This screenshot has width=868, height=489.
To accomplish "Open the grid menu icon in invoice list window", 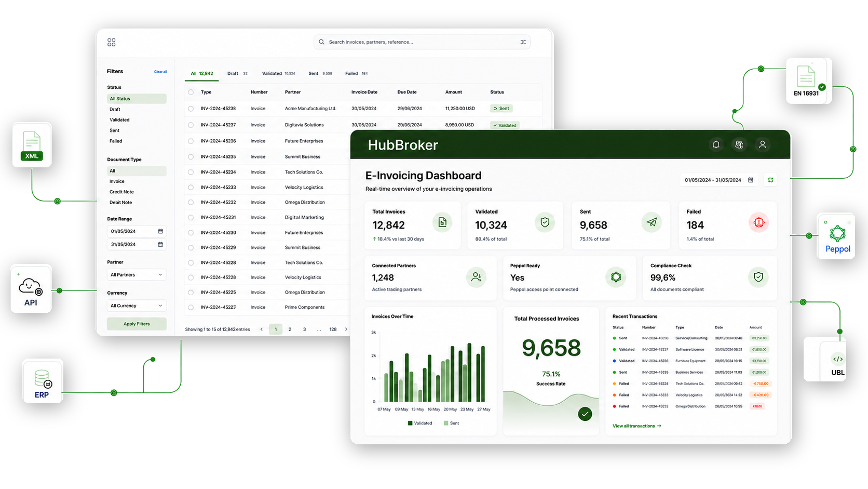I will (x=112, y=42).
